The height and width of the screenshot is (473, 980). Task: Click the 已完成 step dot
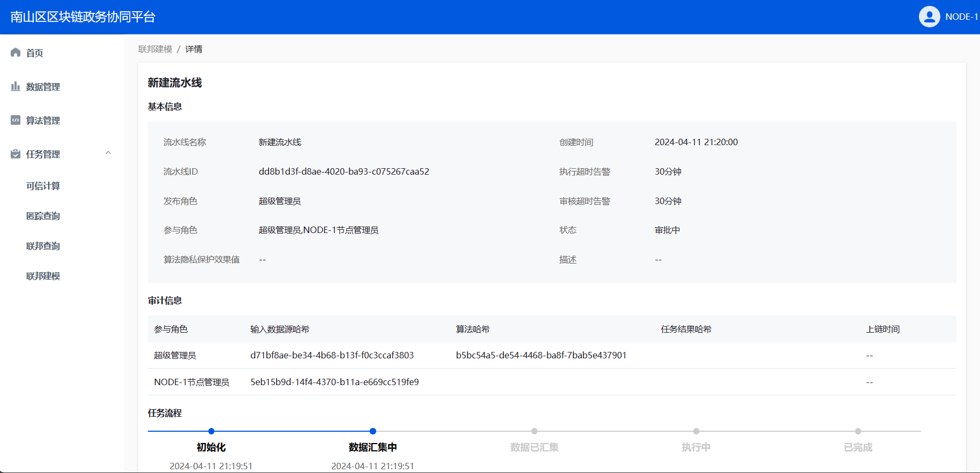point(858,431)
